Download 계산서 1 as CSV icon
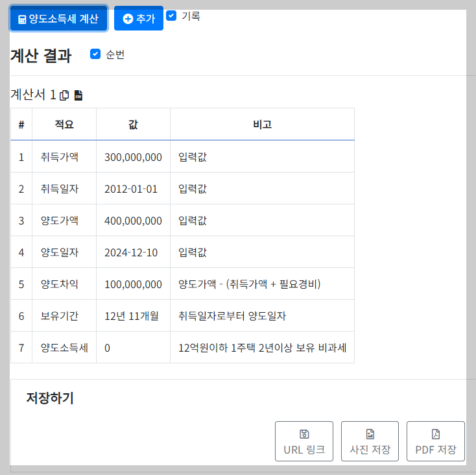The height and width of the screenshot is (475, 476). tap(78, 95)
